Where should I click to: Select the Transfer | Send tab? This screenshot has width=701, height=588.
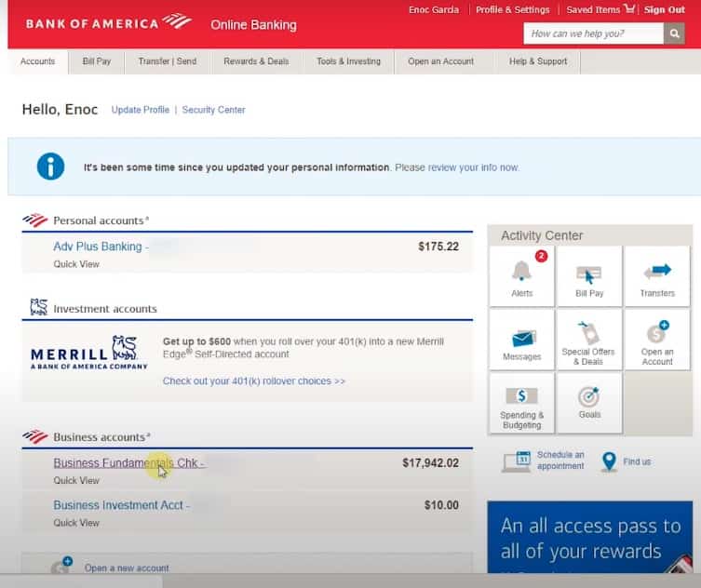[x=168, y=61]
